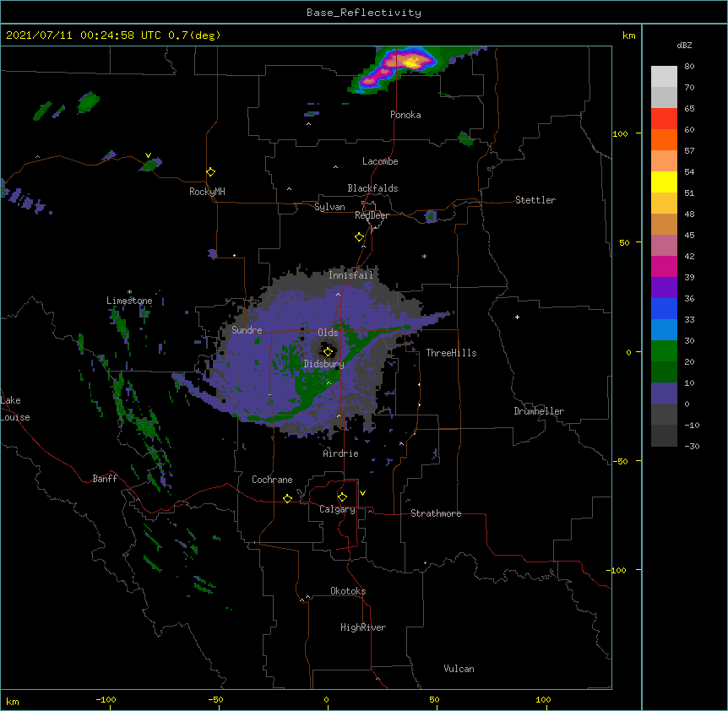Screen dimensions: 728x711
Task: Click the dBZ legend heading
Action: coord(684,46)
